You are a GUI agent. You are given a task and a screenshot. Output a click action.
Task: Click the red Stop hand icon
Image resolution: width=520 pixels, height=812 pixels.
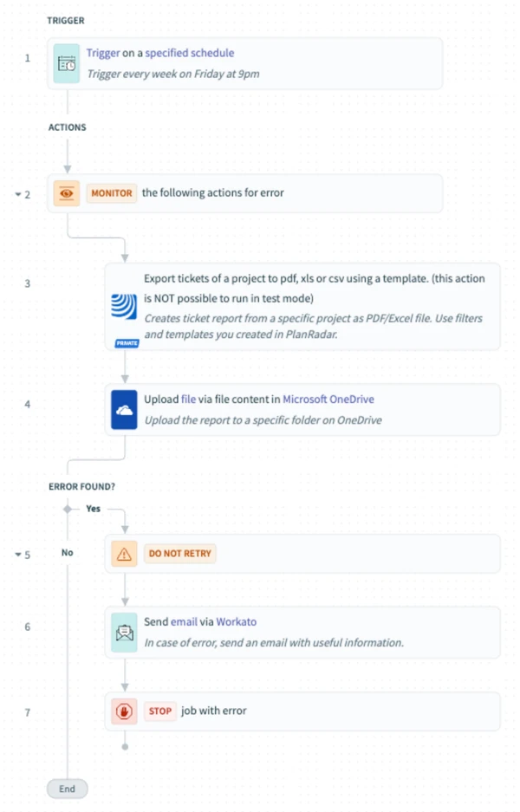pos(124,711)
